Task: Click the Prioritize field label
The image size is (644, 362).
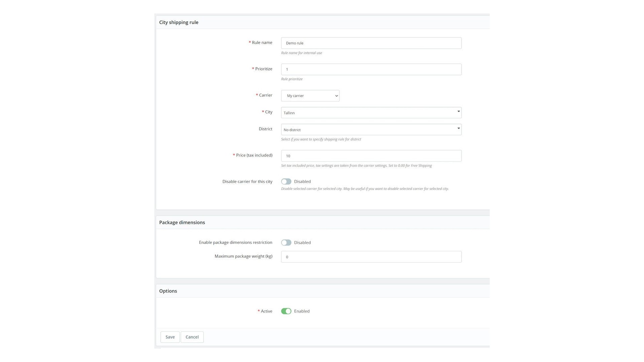Action: pyautogui.click(x=263, y=69)
